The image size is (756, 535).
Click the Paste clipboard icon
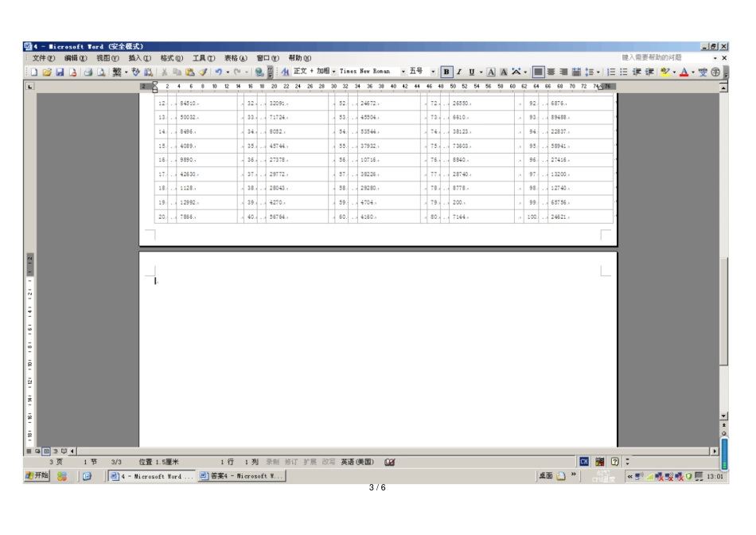pos(190,72)
